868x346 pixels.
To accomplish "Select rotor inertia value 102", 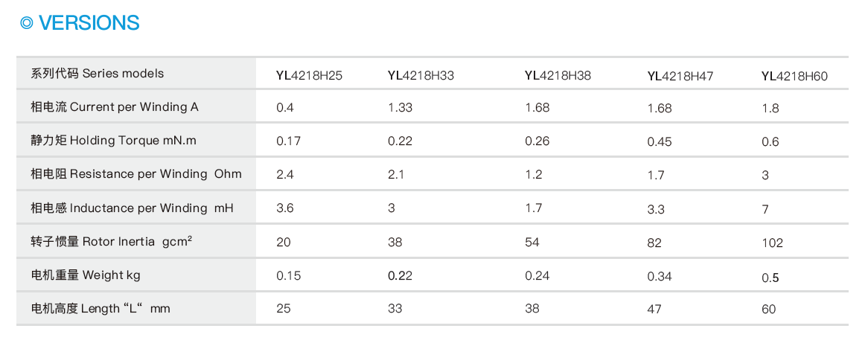I will pos(772,243).
